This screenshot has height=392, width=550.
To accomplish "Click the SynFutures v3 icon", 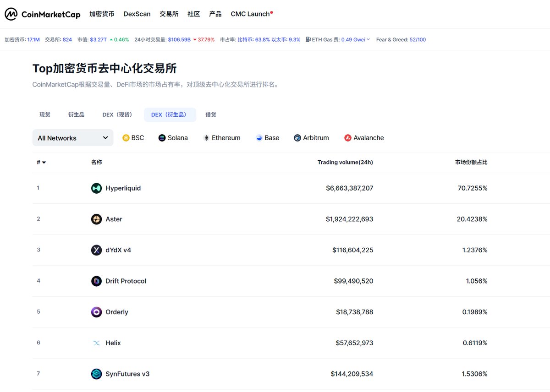I will coord(96,374).
